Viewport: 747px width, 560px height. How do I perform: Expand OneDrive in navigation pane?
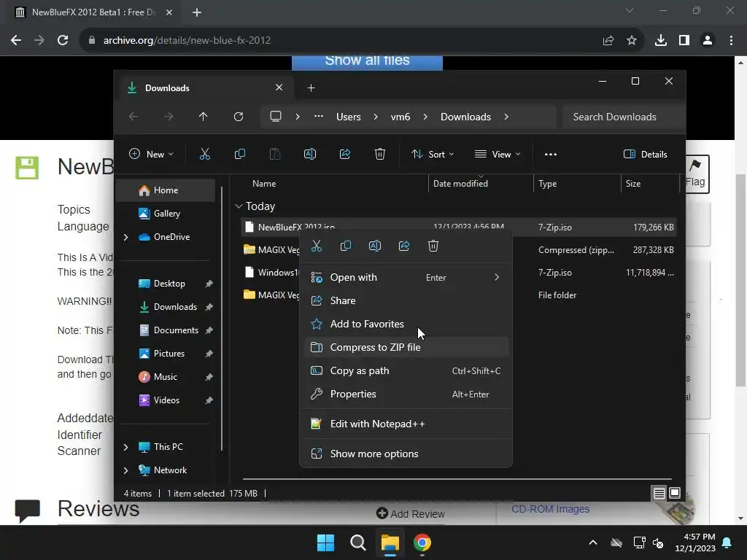[125, 237]
